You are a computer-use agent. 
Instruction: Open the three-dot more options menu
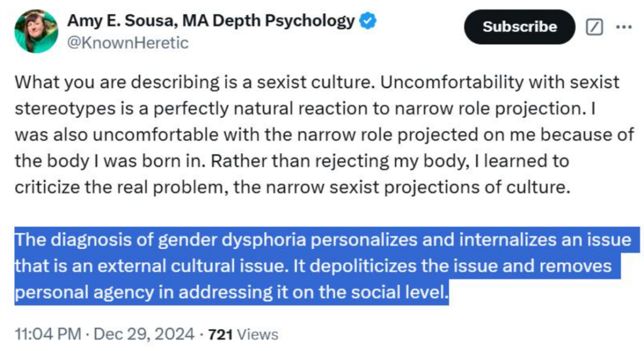623,27
